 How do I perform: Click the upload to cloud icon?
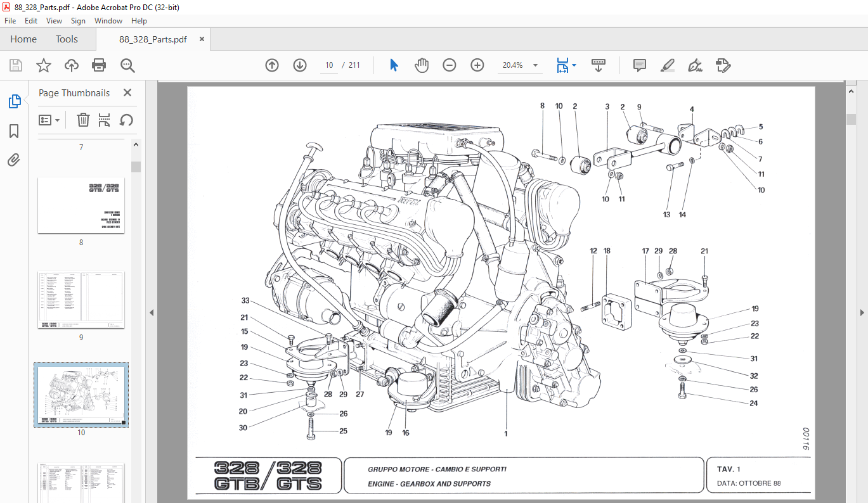72,65
